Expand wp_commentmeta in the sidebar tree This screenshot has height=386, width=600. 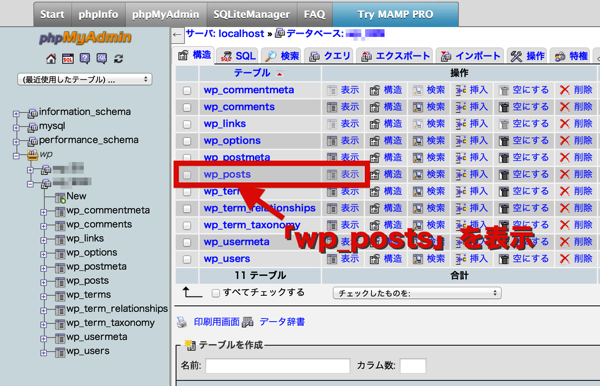pyautogui.click(x=44, y=212)
